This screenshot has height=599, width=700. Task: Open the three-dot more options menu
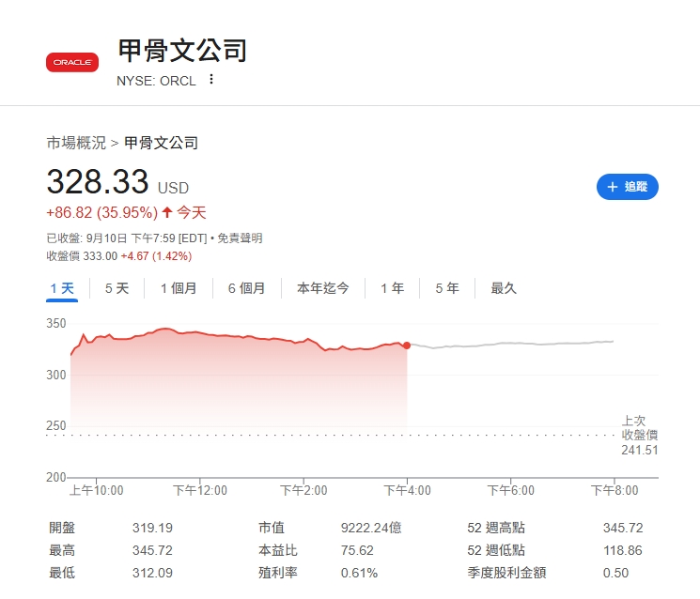pyautogui.click(x=211, y=80)
